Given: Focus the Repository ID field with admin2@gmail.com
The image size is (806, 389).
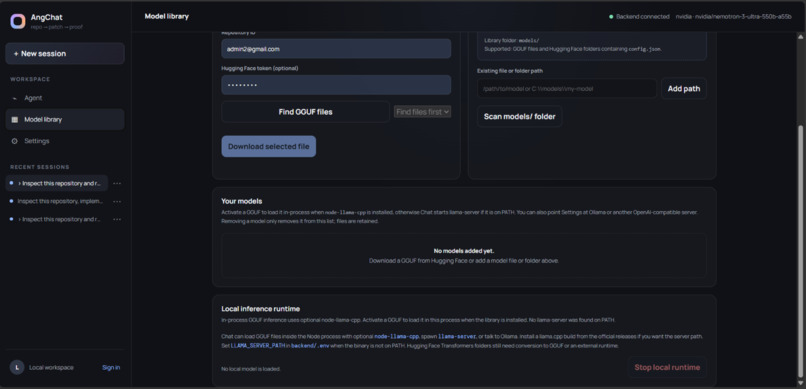Looking at the screenshot, I should point(336,49).
